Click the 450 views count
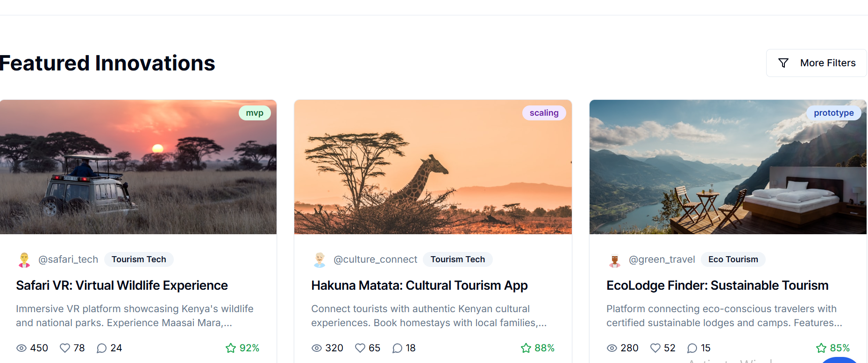The height and width of the screenshot is (363, 868). click(x=39, y=348)
